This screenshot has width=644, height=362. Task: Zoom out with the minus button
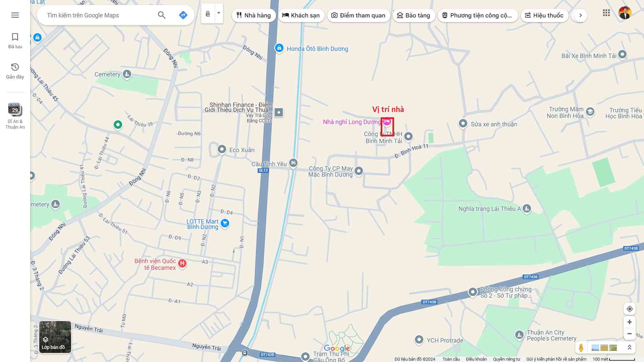point(630,334)
